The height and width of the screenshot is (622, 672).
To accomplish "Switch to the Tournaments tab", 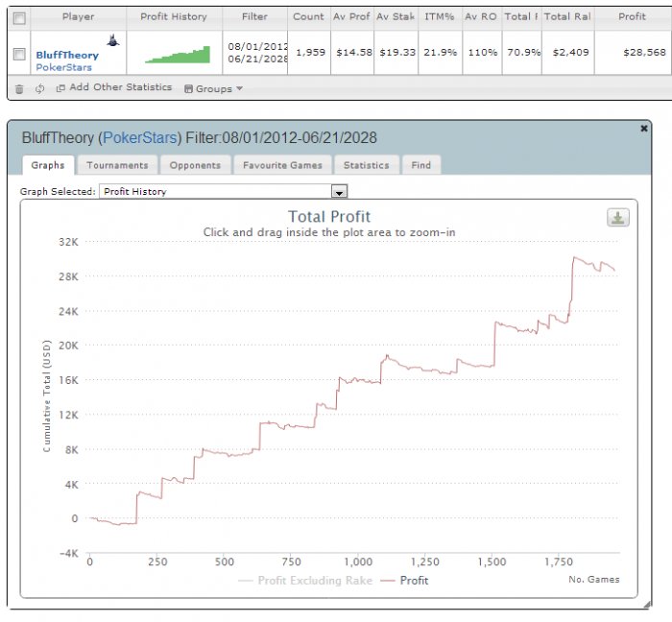I will pyautogui.click(x=117, y=165).
